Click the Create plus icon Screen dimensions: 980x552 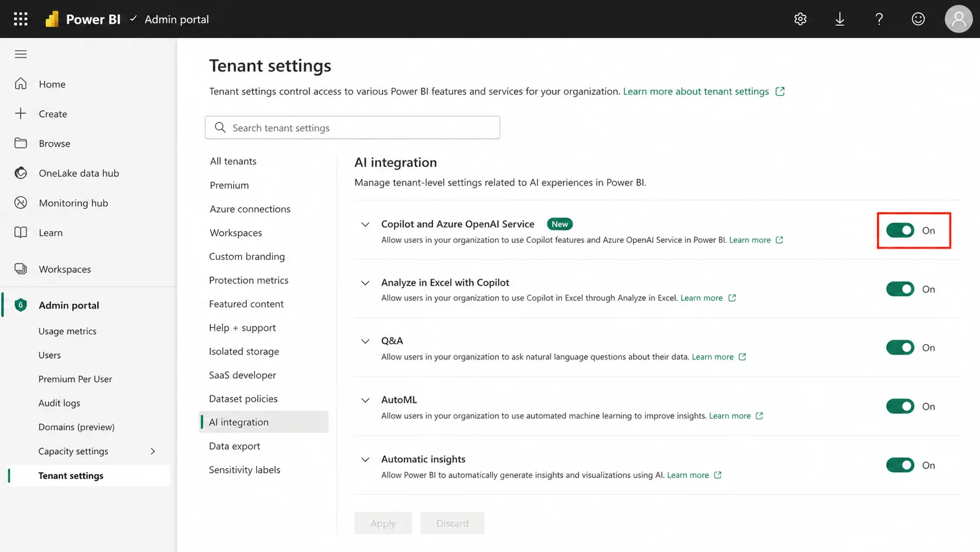tap(21, 113)
